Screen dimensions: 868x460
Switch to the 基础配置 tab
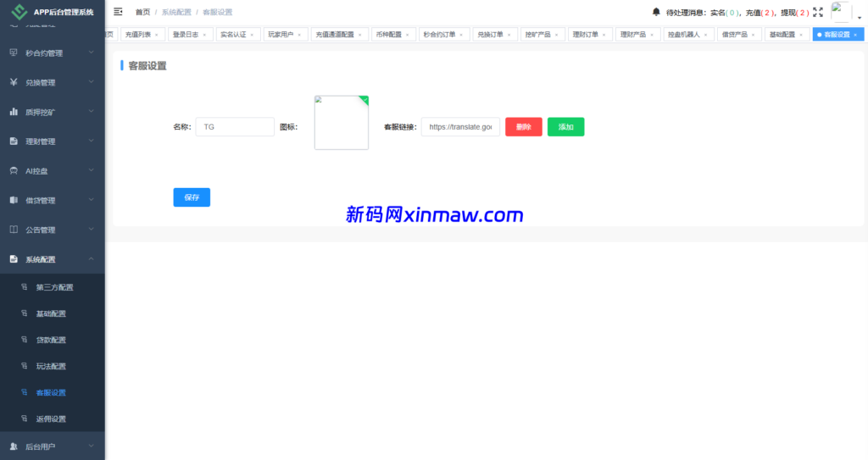click(787, 35)
